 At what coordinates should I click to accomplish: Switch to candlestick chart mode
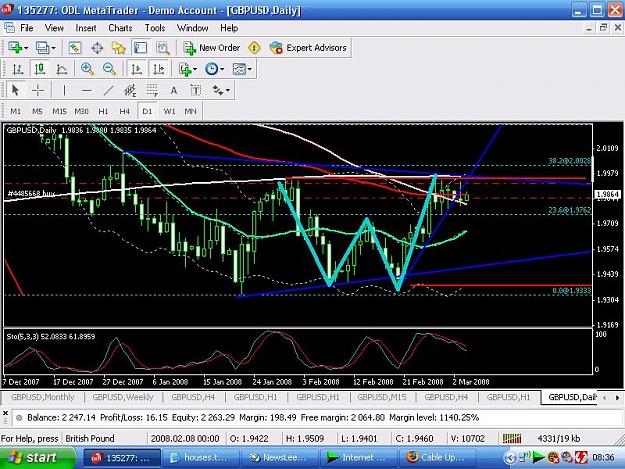pos(39,69)
